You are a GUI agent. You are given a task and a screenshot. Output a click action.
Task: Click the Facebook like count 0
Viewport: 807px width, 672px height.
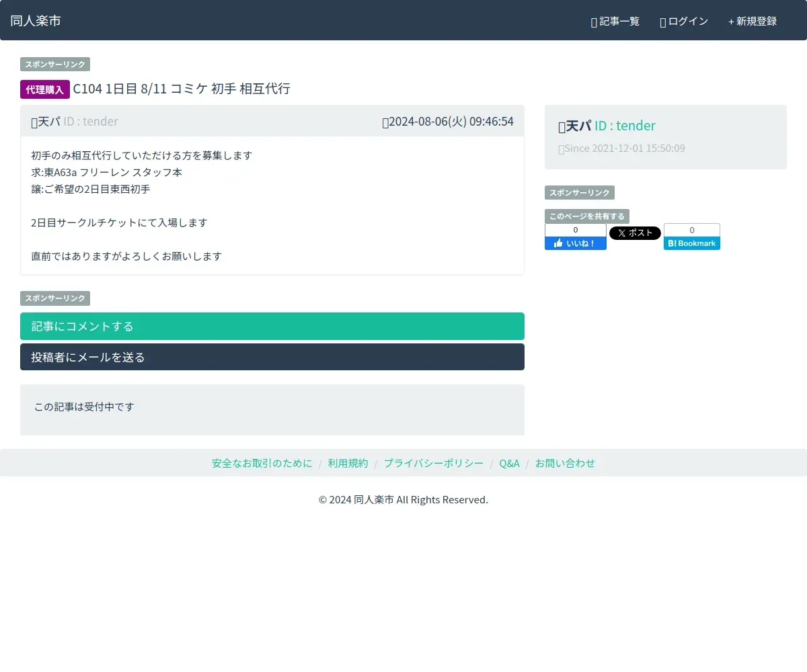pyautogui.click(x=576, y=230)
